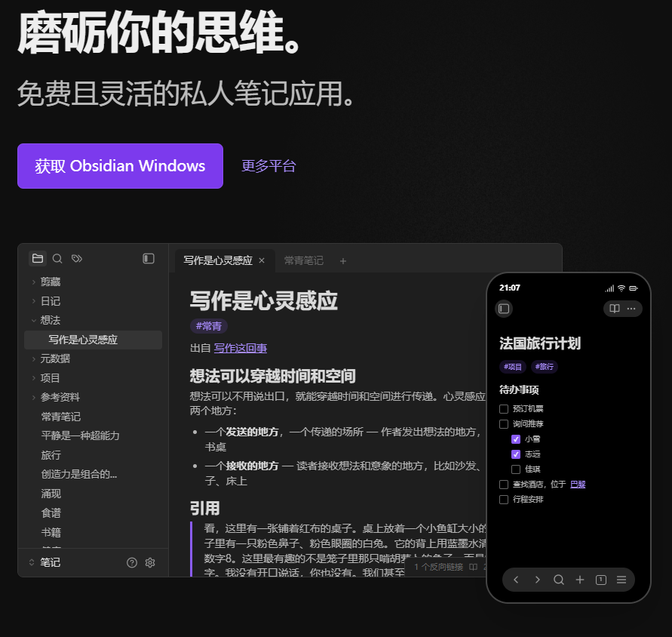The image size is (672, 637).
Task: Check the 佳琪 checkbox
Action: click(516, 469)
